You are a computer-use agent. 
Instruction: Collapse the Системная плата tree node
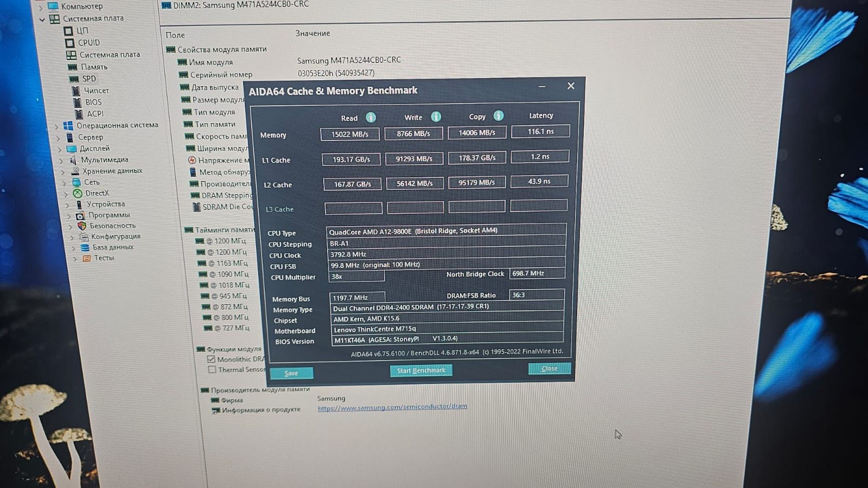pos(42,20)
